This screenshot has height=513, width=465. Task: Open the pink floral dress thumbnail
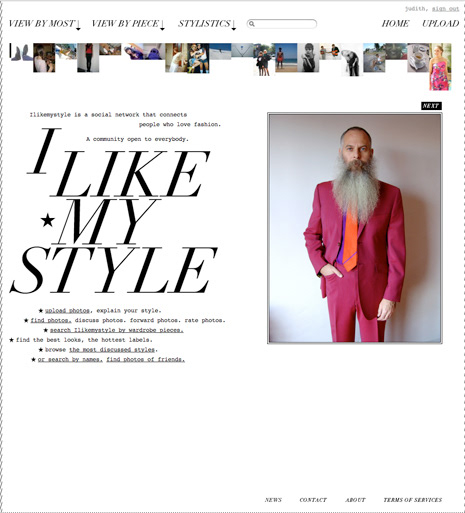pos(440,67)
